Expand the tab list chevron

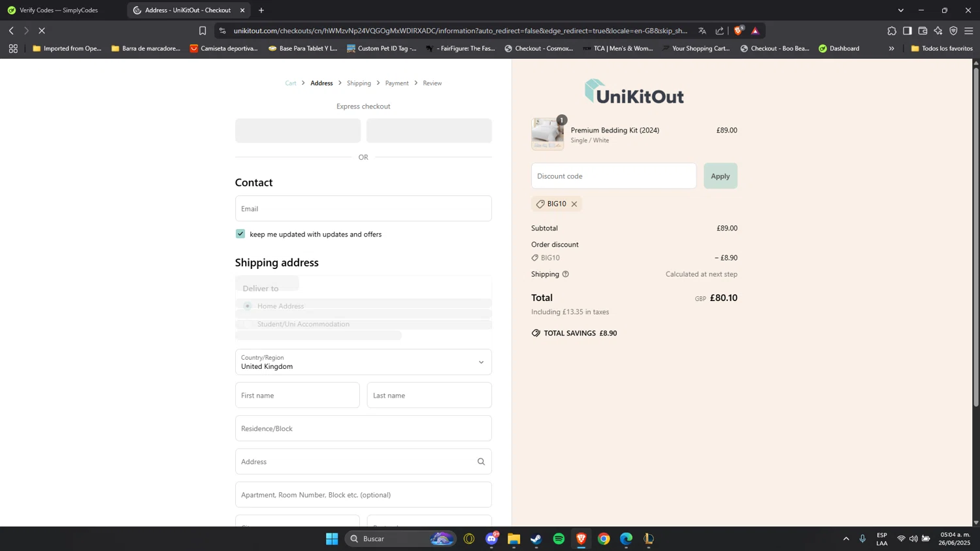[900, 10]
